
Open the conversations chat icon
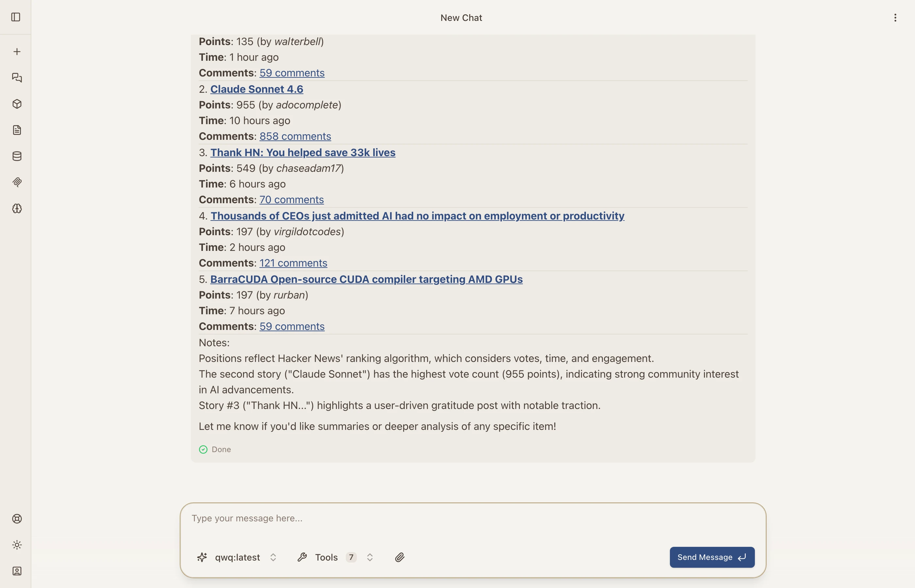pyautogui.click(x=17, y=77)
